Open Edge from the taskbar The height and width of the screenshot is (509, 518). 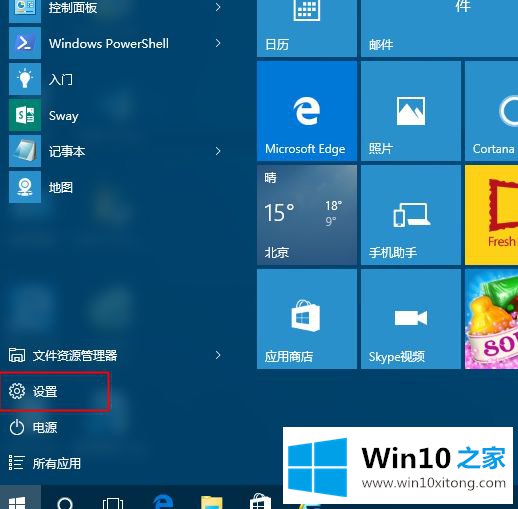(x=163, y=502)
